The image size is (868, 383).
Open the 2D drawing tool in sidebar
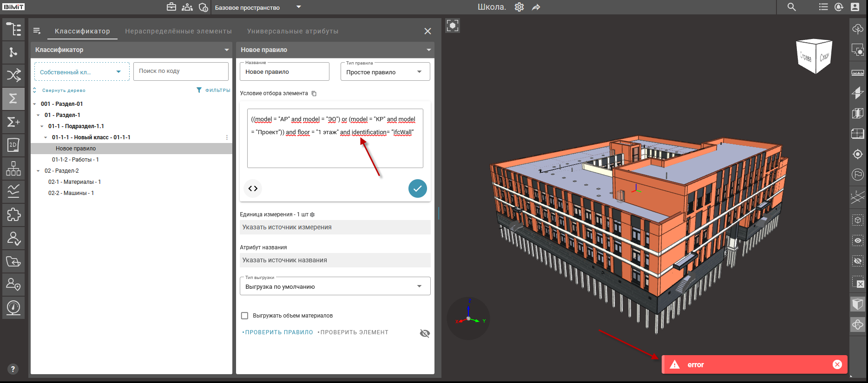pos(13,145)
